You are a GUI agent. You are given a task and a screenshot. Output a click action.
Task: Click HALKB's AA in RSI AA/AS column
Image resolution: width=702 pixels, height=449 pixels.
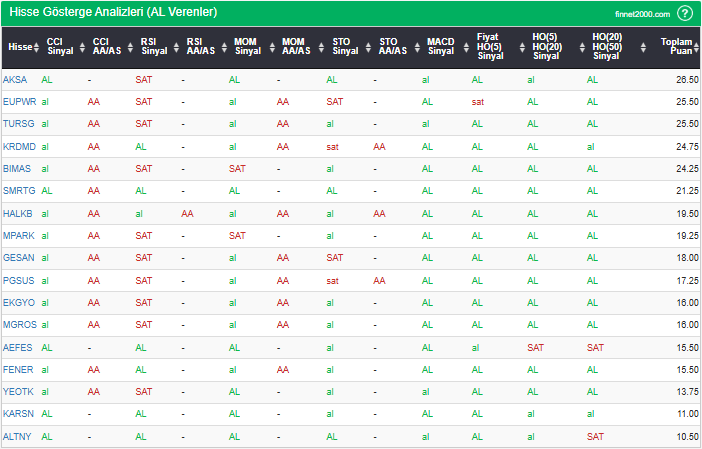point(188,214)
